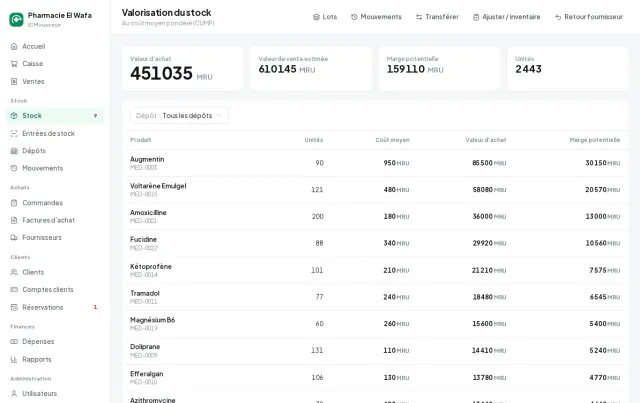Click the Magnésium B6 product name
Viewport: 640px width, 403px height.
click(x=152, y=320)
